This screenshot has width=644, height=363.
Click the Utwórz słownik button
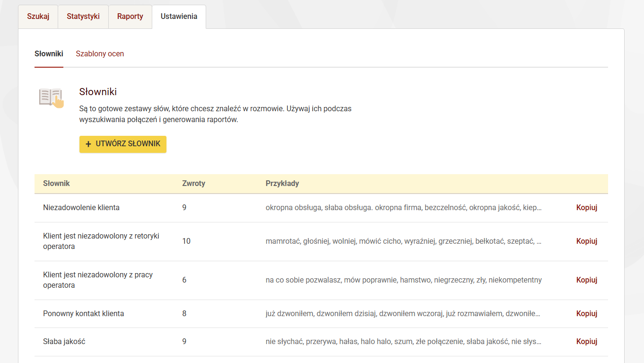pos(123,144)
